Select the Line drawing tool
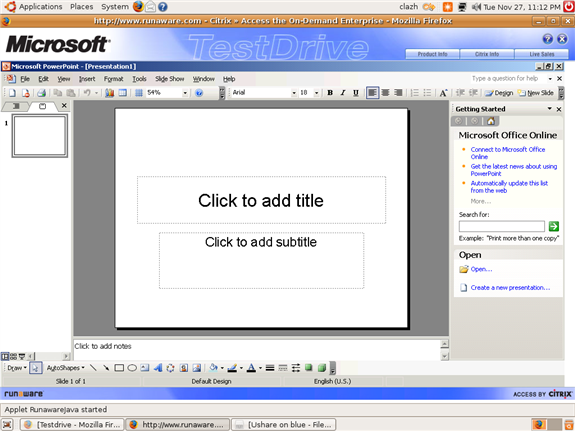Screen dimensions: 575x431 [93, 368]
